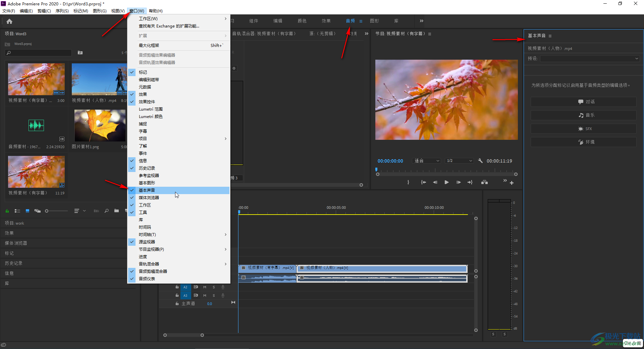Open the 1/2 playback resolution dropdown
Viewport: 644px width, 349px height.
(459, 161)
